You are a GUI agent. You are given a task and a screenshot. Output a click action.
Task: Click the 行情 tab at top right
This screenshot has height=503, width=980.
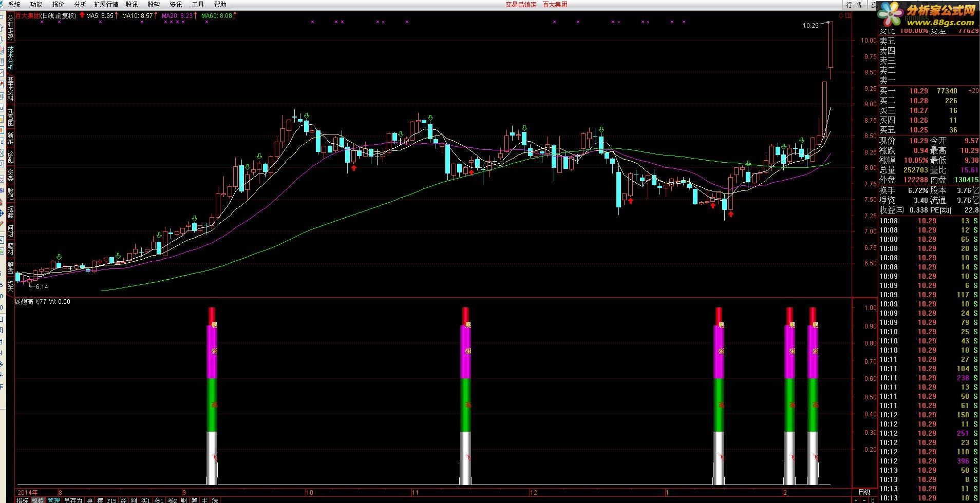pos(854,5)
